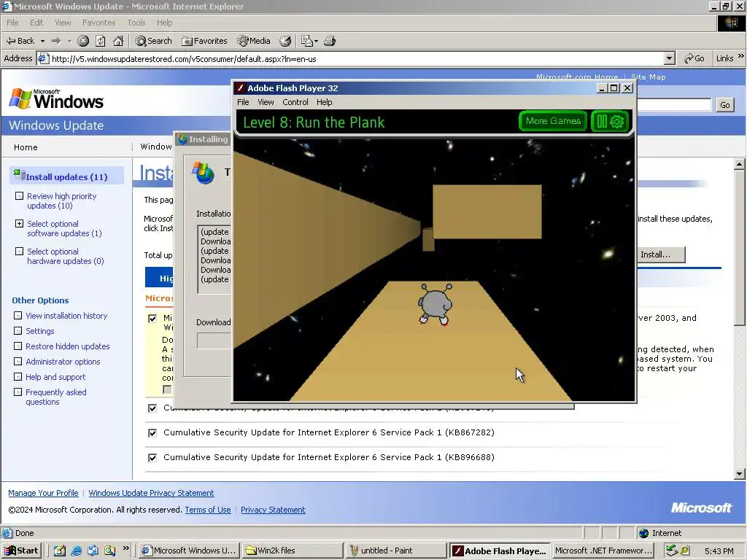Click the page scrollbar down arrow
747x560 pixels.
click(739, 473)
